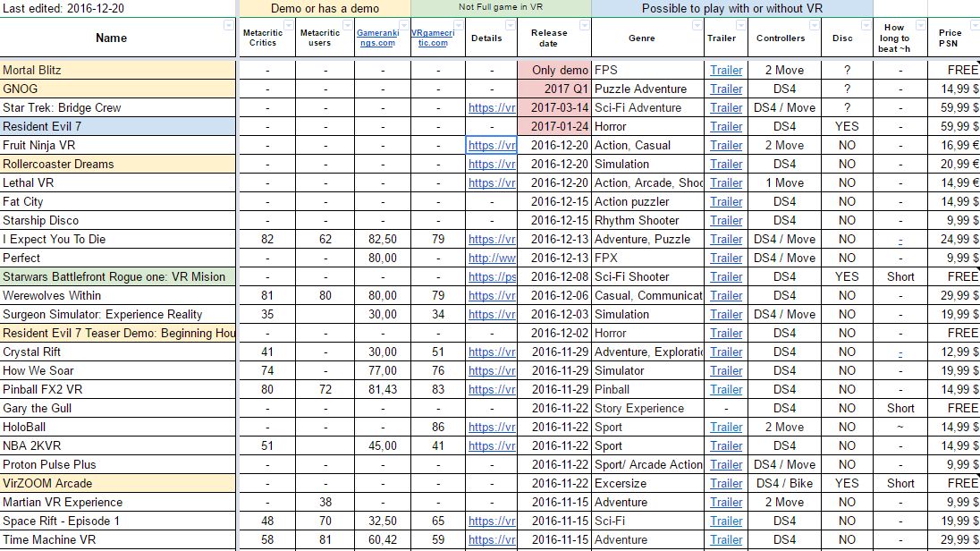Open Trailer link for Fruit Ninja VR
The image size is (980, 551).
[726, 145]
